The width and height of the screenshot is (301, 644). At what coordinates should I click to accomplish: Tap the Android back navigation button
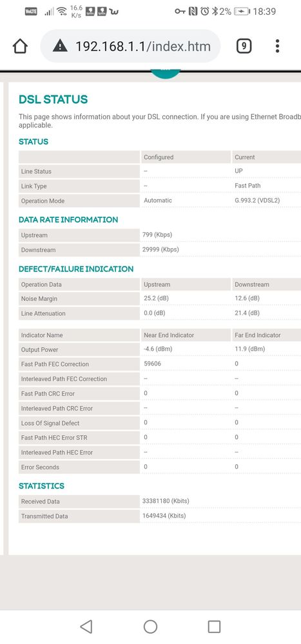click(86, 627)
